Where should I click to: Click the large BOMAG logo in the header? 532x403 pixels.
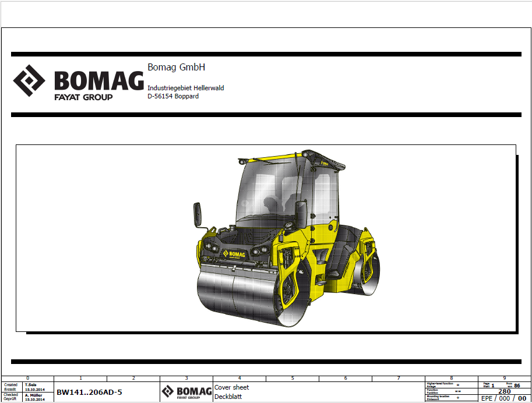pyautogui.click(x=79, y=83)
